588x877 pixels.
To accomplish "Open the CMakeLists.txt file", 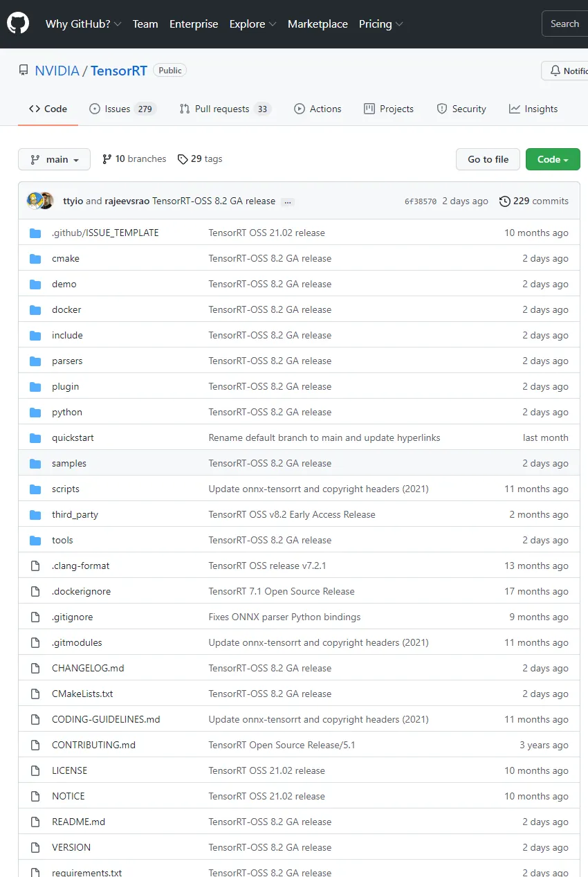I will [x=82, y=694].
